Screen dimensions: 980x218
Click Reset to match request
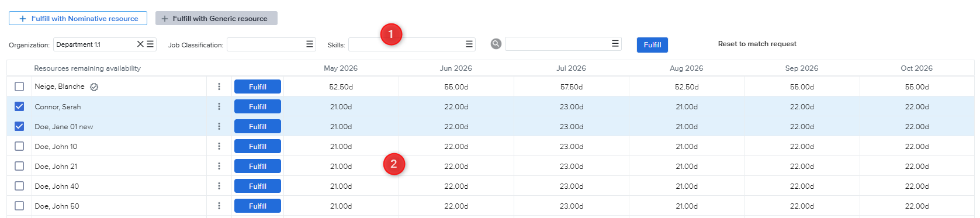pos(757,44)
